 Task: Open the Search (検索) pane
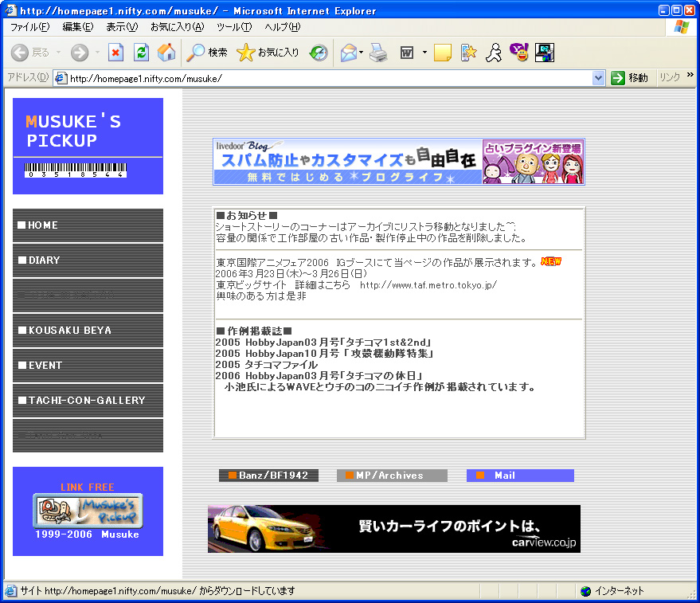point(207,53)
